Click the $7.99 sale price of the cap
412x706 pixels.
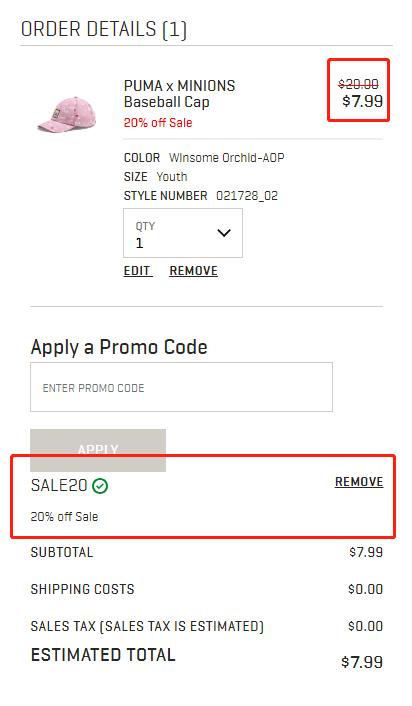point(362,101)
